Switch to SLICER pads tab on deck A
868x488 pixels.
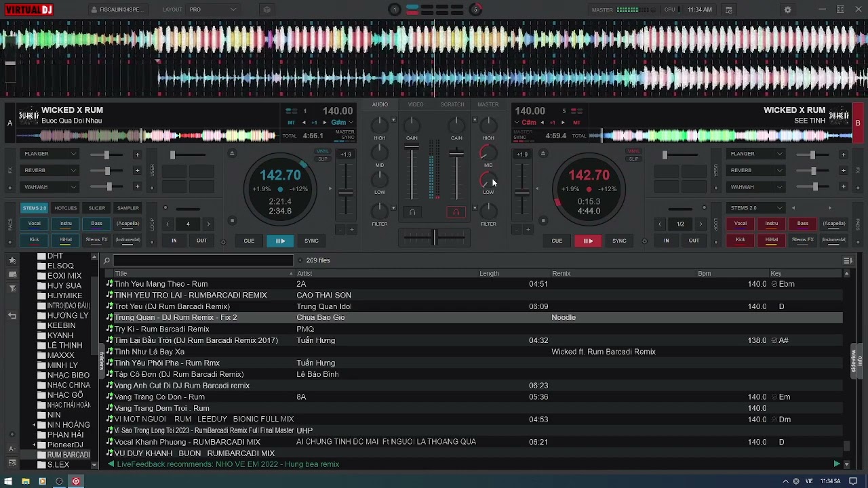coord(97,208)
